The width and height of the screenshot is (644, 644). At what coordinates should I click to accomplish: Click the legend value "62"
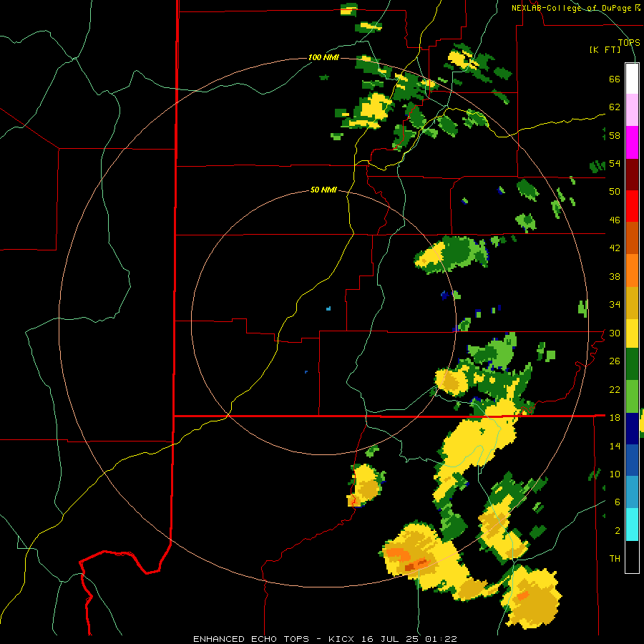tap(615, 107)
